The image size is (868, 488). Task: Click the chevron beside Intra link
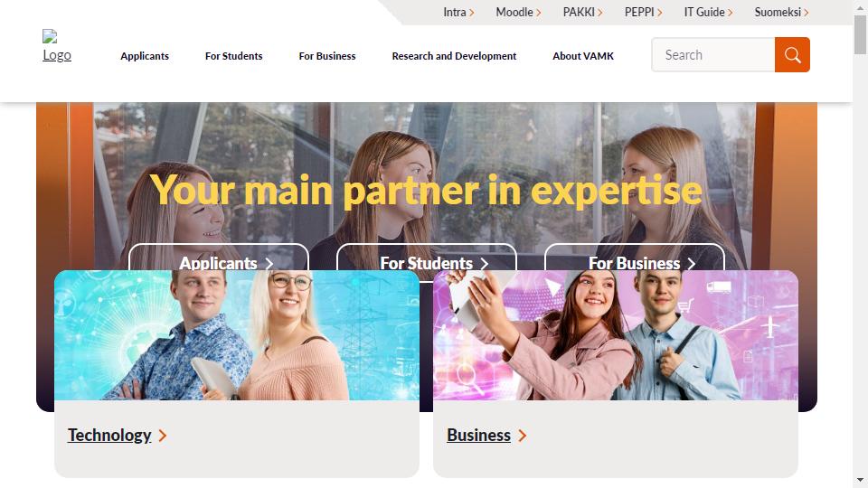[472, 13]
